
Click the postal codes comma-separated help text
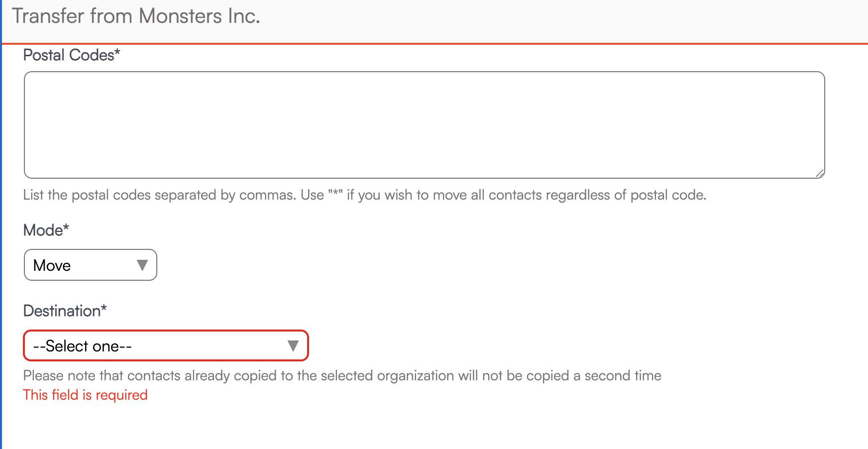point(364,195)
